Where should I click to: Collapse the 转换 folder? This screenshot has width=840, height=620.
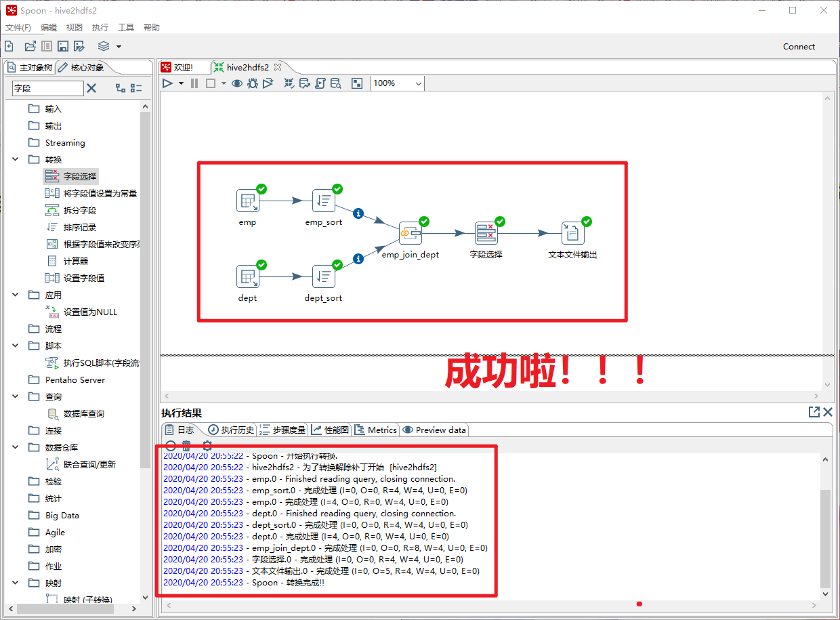[16, 160]
